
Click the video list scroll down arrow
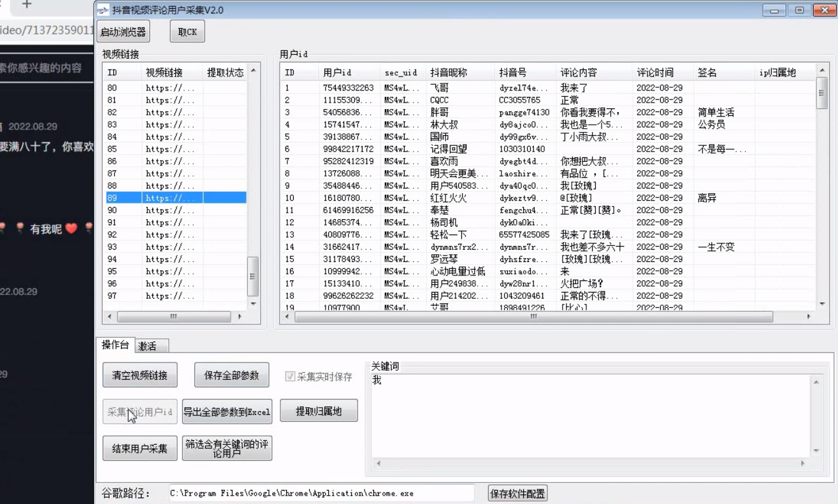click(253, 304)
